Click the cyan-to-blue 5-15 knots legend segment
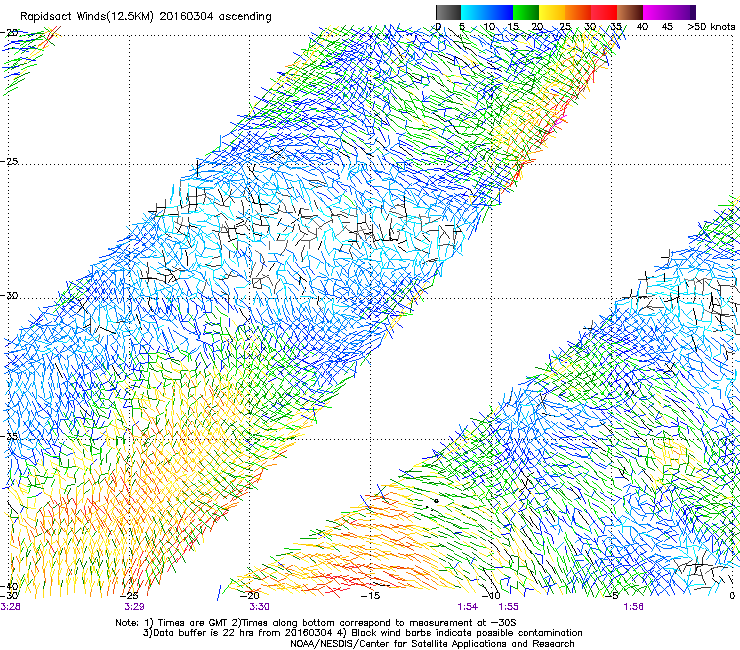The image size is (740, 650). pyautogui.click(x=487, y=12)
